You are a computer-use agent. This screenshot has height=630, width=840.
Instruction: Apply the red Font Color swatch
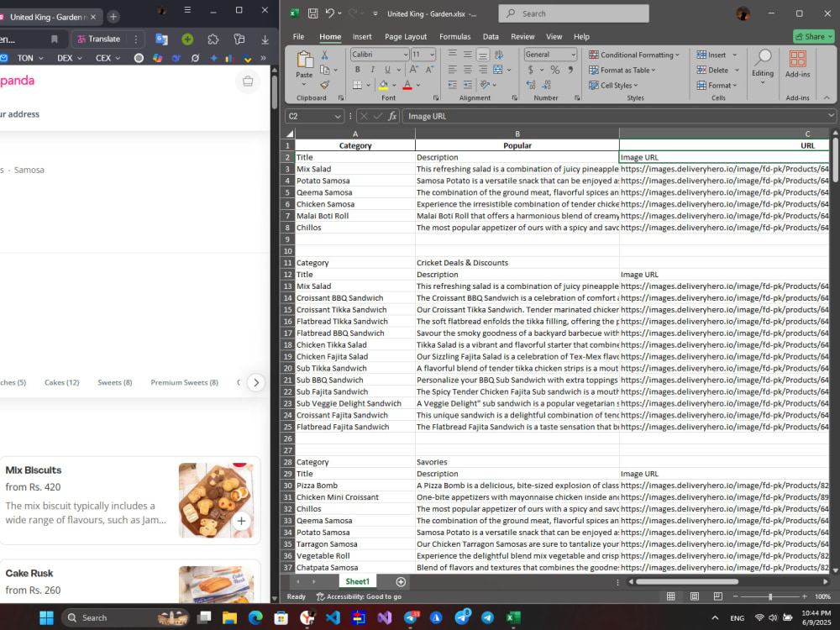[x=407, y=85]
